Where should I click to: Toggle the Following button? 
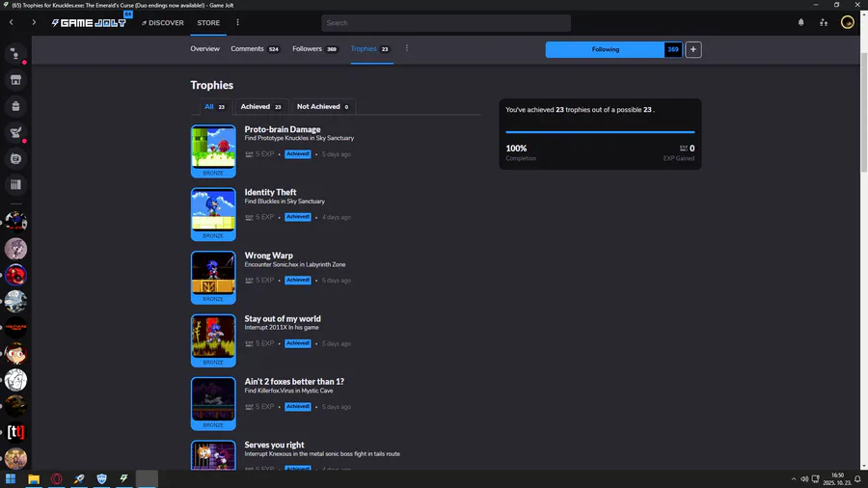point(605,49)
